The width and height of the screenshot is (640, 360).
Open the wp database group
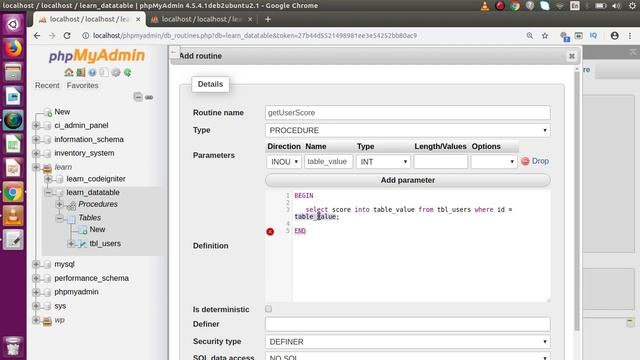(60, 320)
